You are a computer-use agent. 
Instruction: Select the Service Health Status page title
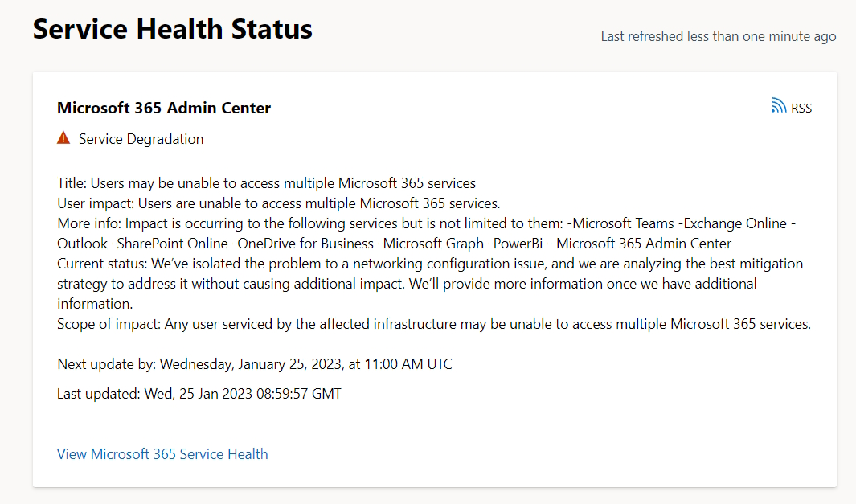point(172,28)
